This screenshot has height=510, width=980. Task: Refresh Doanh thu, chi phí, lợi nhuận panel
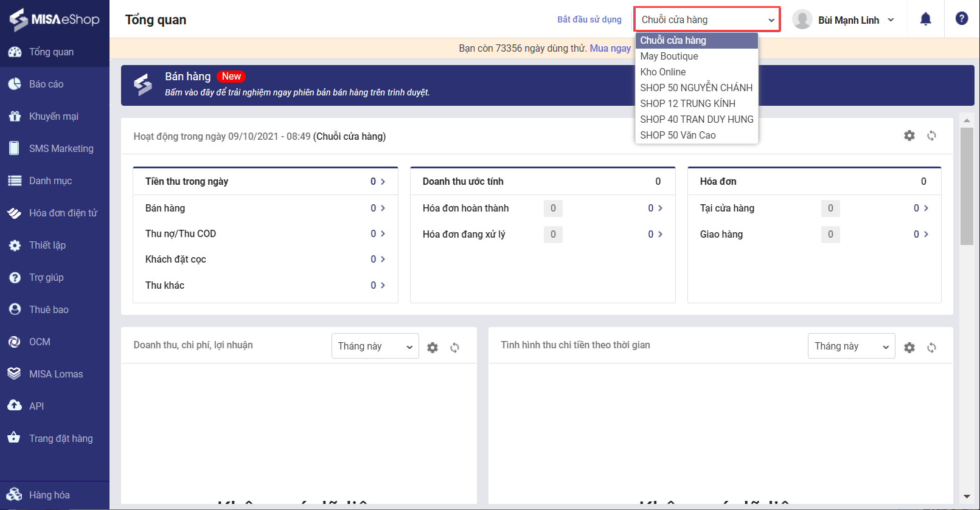454,348
